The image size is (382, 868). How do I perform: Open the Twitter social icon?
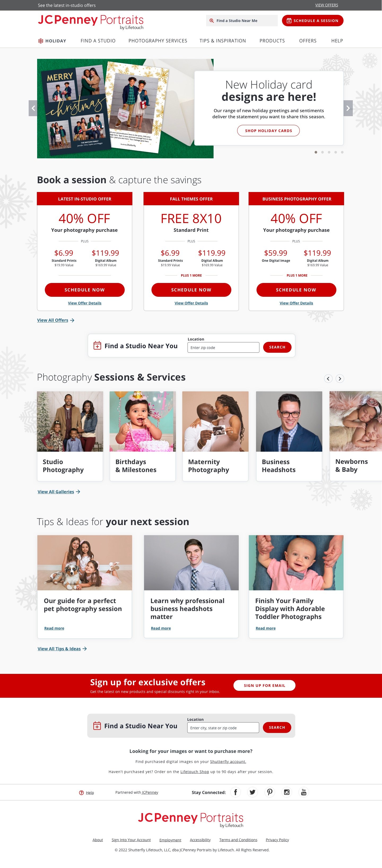(x=252, y=792)
